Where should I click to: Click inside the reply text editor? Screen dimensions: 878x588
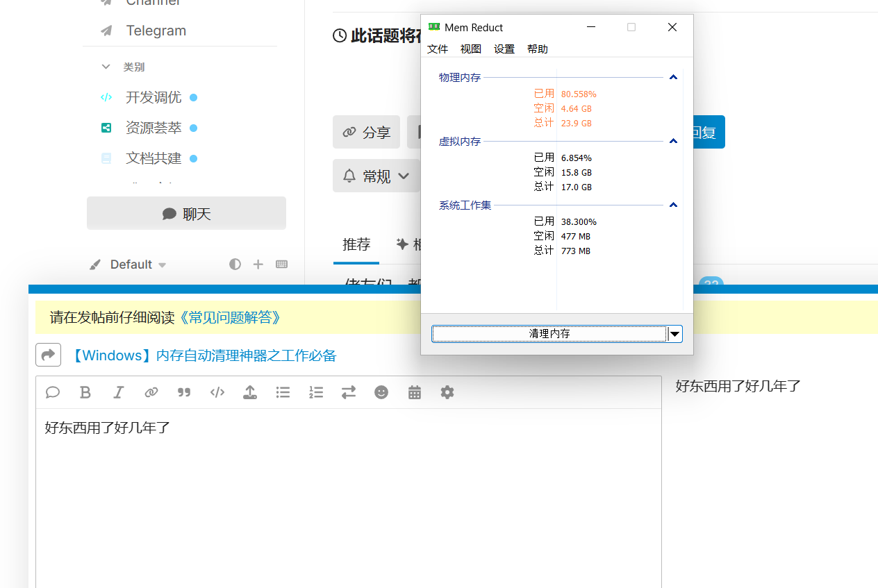tap(349, 498)
